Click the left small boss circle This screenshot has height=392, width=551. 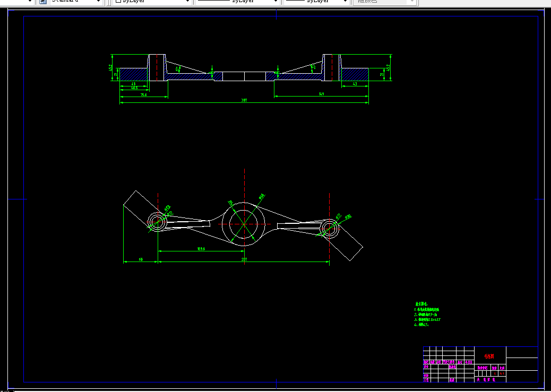(157, 221)
